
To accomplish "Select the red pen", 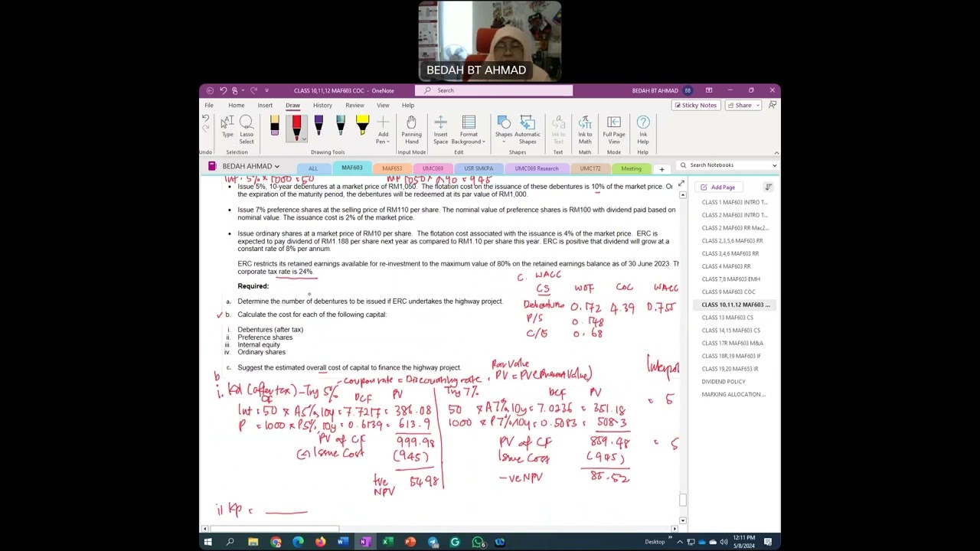I will [296, 127].
